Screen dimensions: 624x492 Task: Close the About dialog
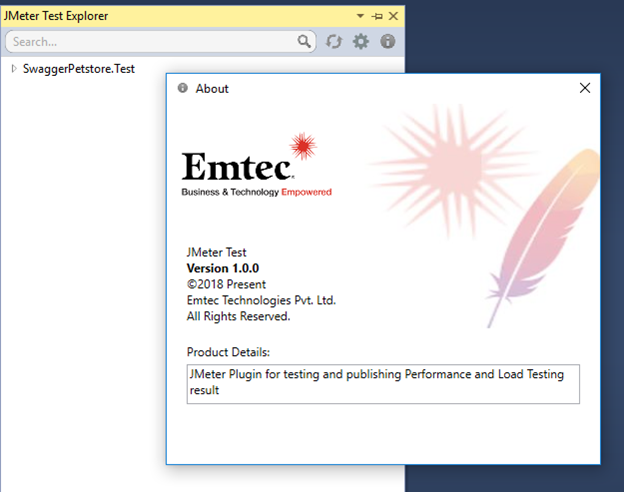(585, 88)
